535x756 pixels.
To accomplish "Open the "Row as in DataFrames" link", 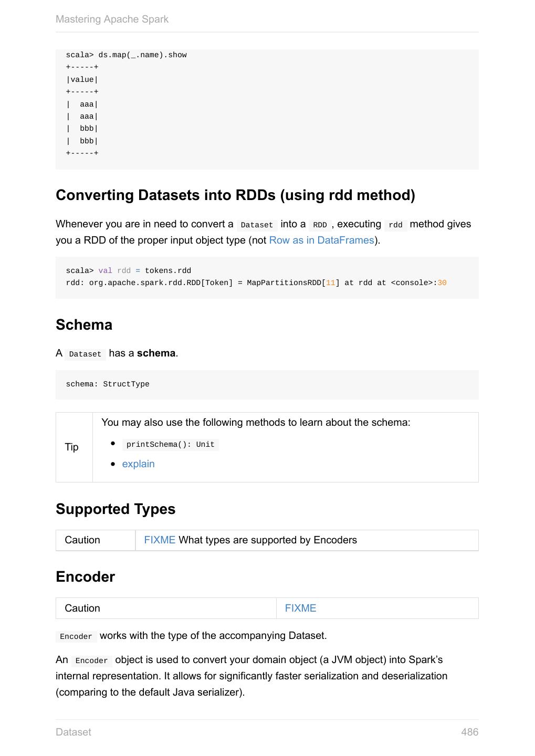I will coord(321,240).
